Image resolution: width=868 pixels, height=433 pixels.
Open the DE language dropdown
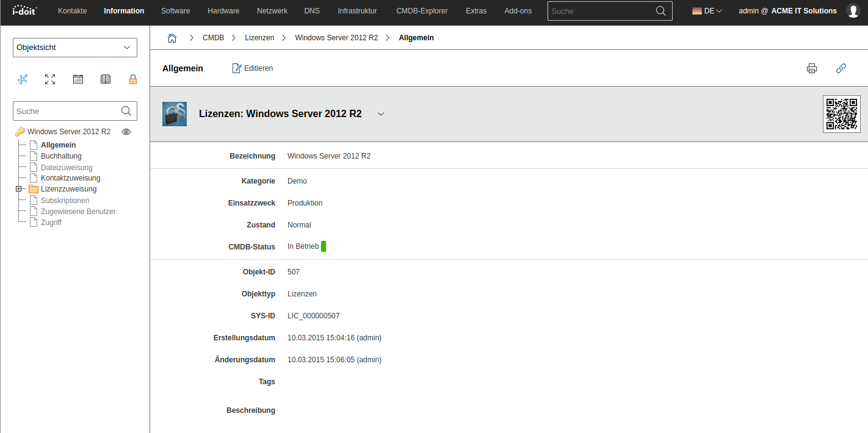click(707, 11)
